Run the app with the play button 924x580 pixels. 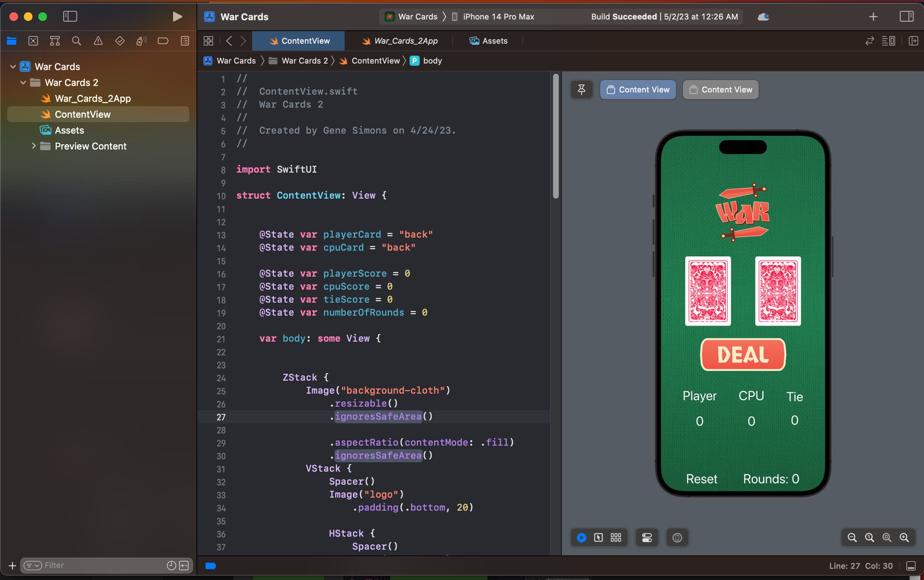(x=177, y=16)
